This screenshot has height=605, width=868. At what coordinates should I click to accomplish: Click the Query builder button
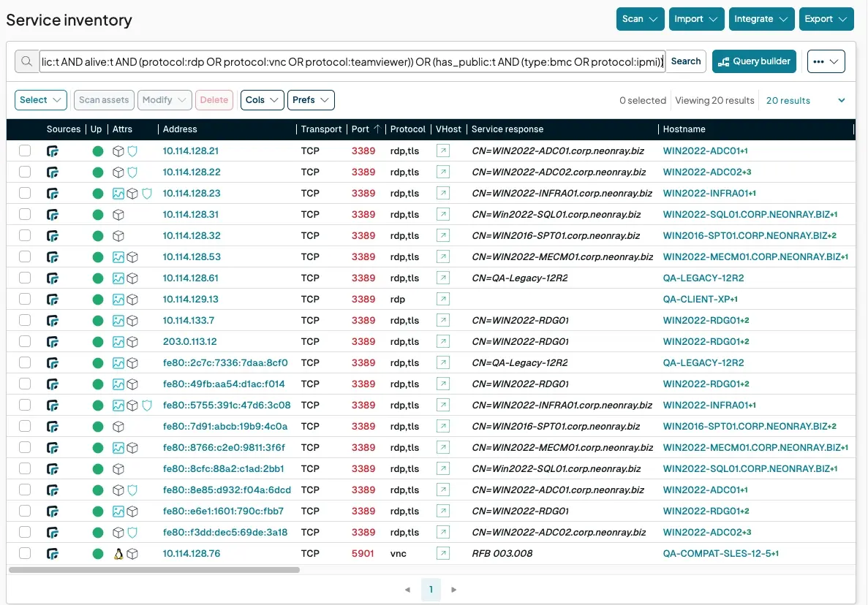tap(754, 61)
